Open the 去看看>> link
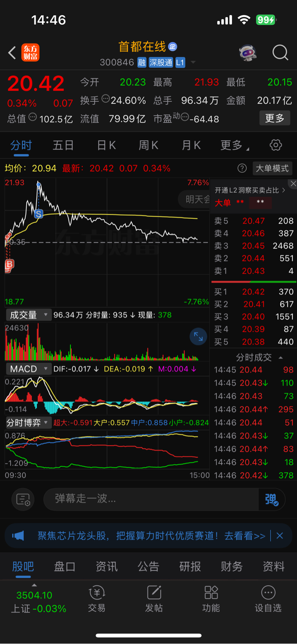This screenshot has width=297, height=644. pos(245,536)
